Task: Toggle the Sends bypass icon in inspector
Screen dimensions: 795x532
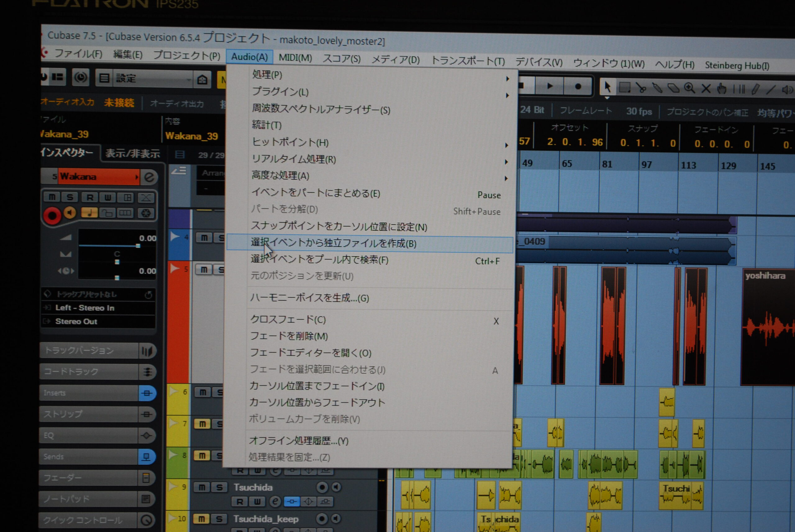Action: pyautogui.click(x=147, y=457)
